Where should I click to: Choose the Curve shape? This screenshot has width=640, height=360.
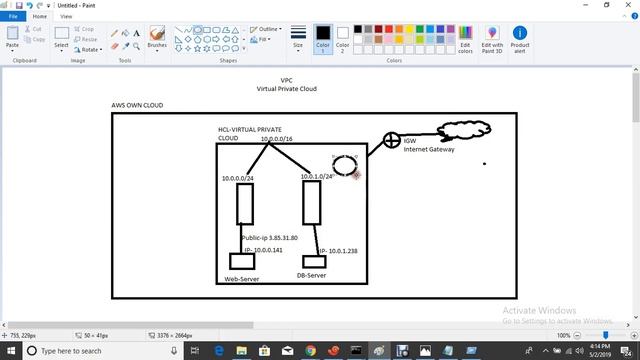point(188,30)
